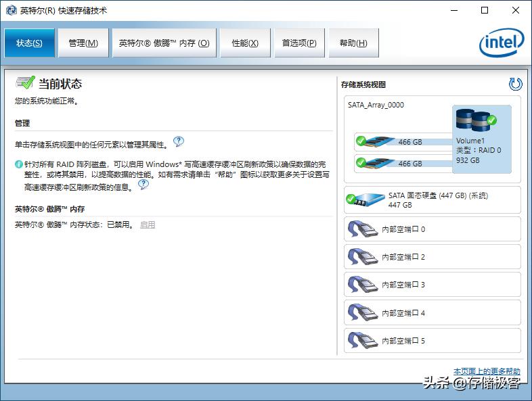
Task: Select the SATA 固态硬盘 drive icon
Action: click(365, 199)
